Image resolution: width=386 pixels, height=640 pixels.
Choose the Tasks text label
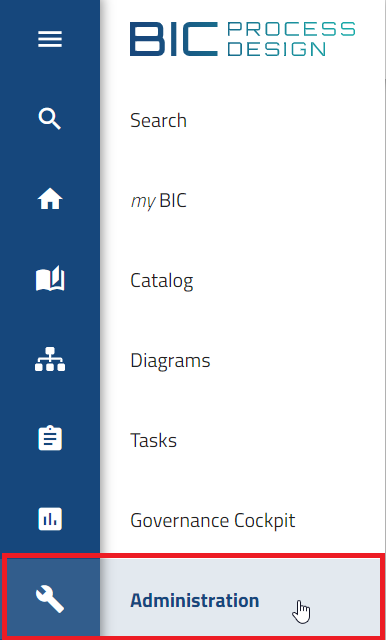[153, 441]
